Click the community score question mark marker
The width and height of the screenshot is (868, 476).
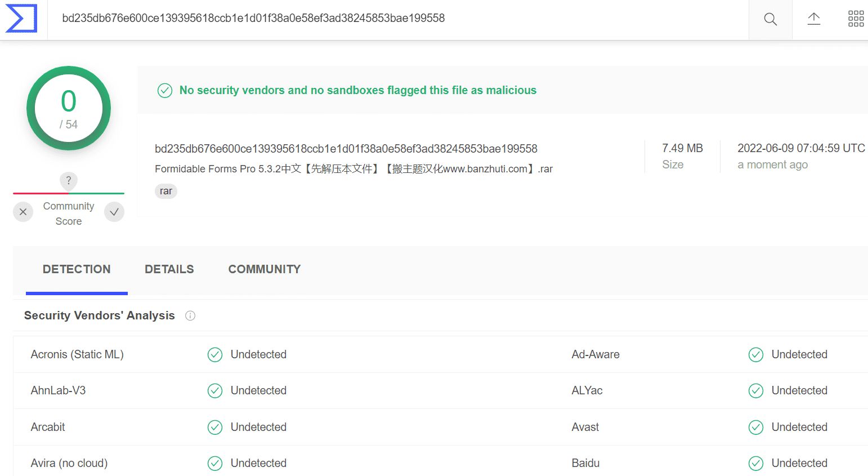(69, 181)
